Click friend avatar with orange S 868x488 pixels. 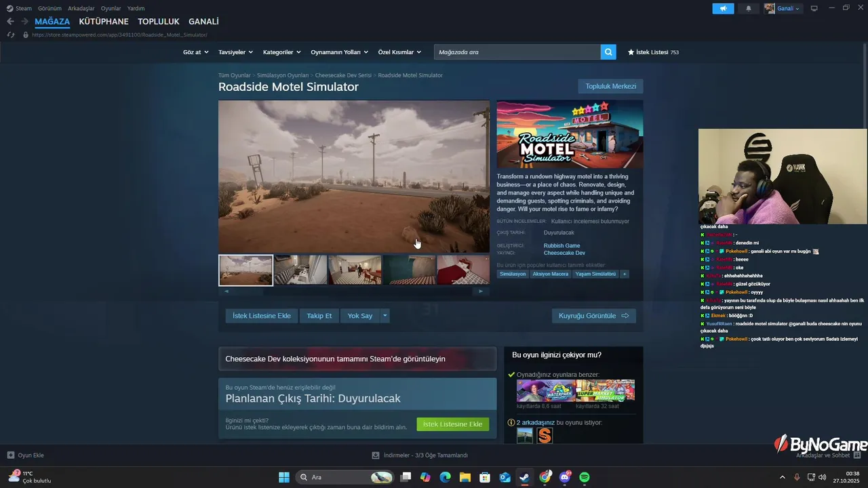coord(545,436)
